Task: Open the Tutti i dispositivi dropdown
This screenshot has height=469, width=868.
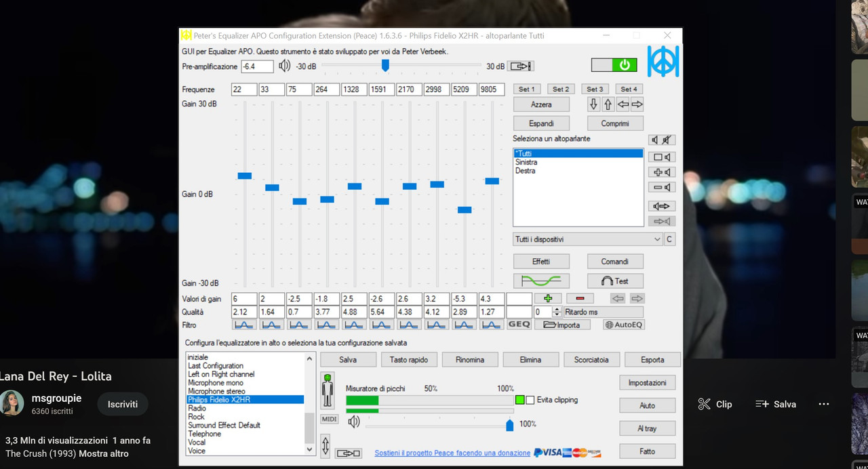Action: (587, 239)
